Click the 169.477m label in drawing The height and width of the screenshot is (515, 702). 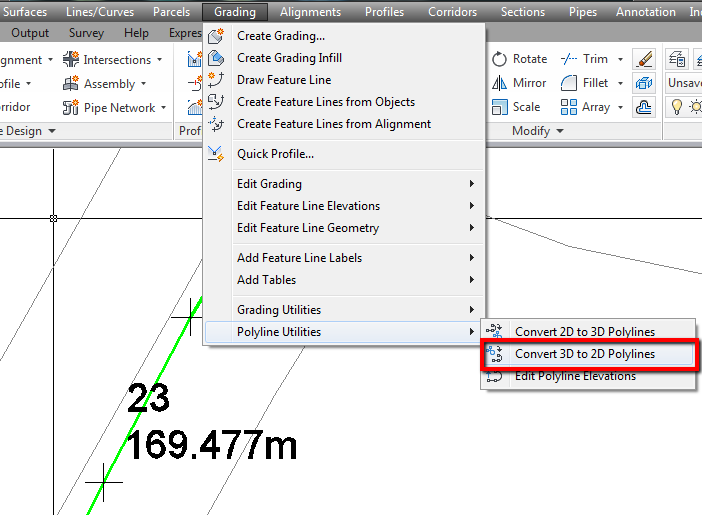click(x=211, y=445)
